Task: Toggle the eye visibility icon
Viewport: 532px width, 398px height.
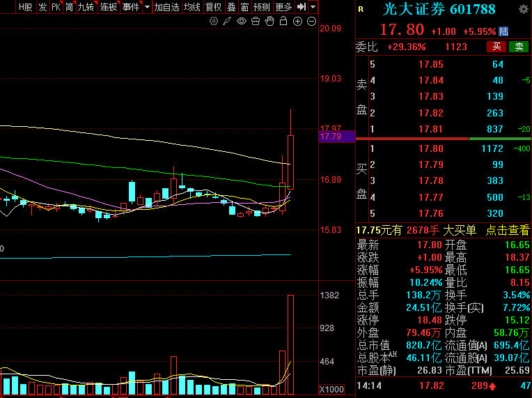Action: tap(241, 22)
